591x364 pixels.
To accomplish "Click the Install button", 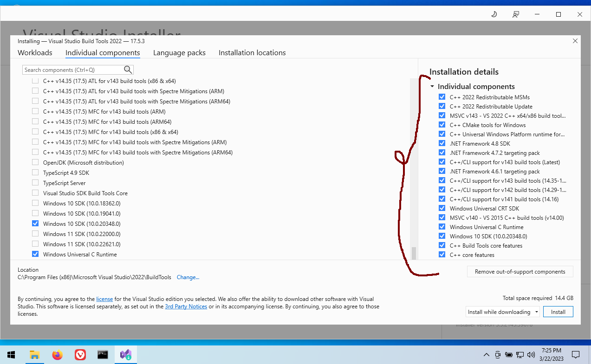I will coord(558,312).
